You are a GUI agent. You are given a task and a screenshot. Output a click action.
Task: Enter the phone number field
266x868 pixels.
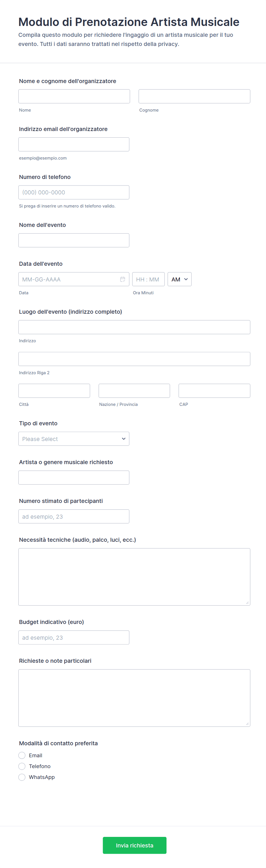[x=74, y=192]
